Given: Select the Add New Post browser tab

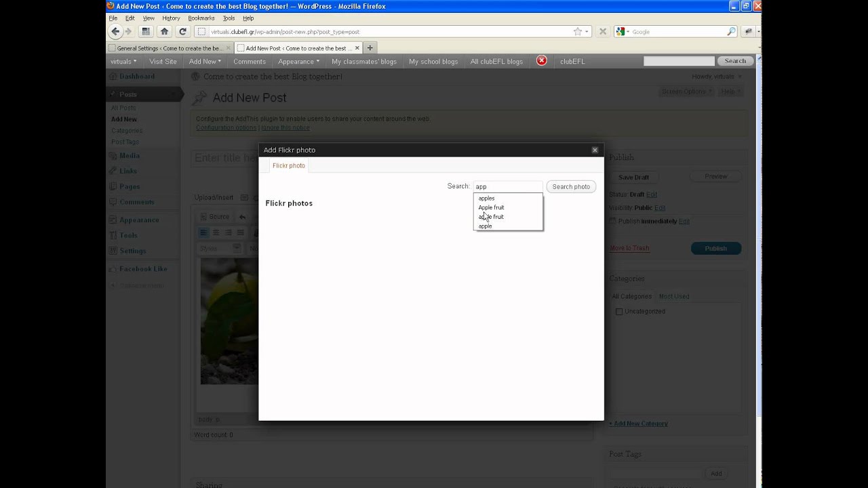Looking at the screenshot, I should point(299,48).
